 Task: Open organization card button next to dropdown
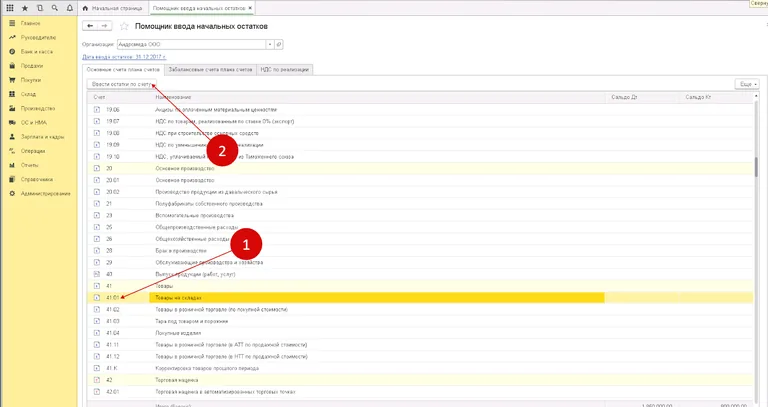(x=279, y=44)
